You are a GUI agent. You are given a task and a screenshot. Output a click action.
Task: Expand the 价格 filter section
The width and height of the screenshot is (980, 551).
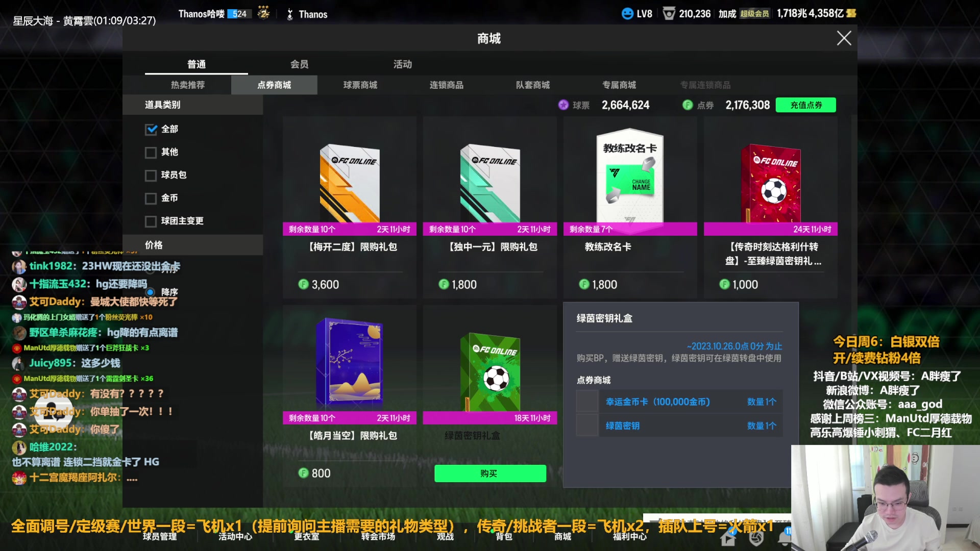coord(194,245)
